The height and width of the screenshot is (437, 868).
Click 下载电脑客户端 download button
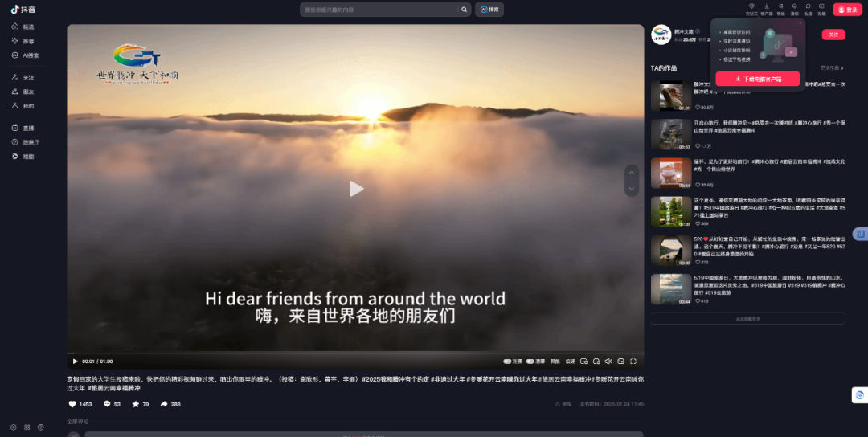click(x=757, y=79)
